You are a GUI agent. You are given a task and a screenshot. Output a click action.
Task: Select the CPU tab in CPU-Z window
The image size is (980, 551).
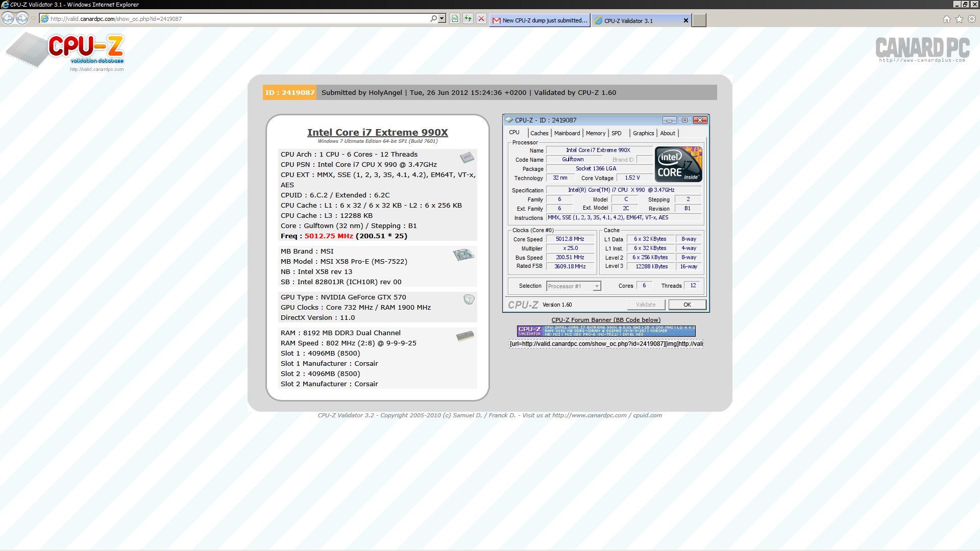tap(514, 132)
